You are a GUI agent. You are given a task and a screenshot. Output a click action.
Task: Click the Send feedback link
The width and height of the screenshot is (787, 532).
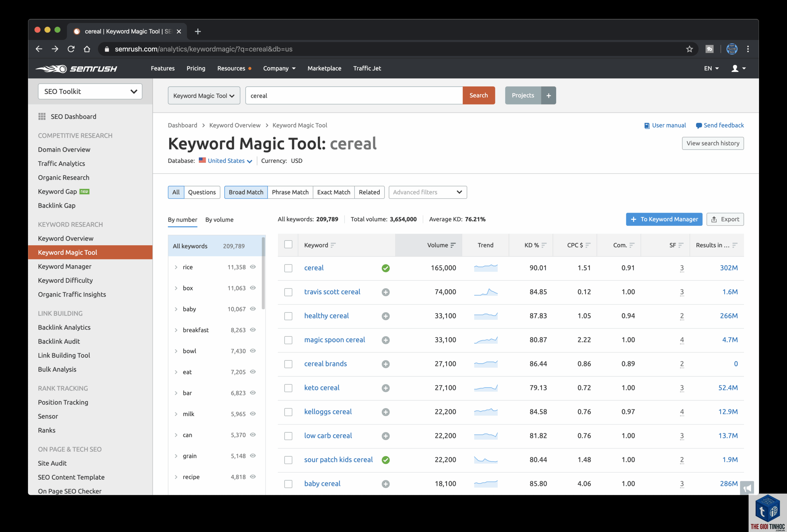tap(720, 126)
